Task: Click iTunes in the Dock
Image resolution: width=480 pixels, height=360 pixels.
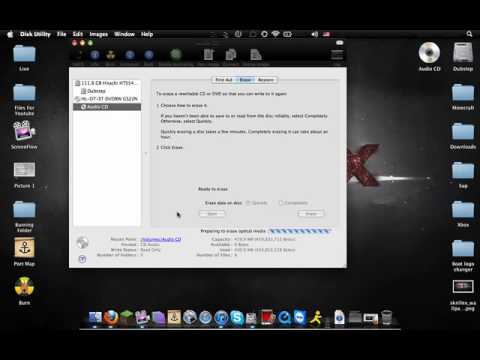Action: click(x=221, y=317)
